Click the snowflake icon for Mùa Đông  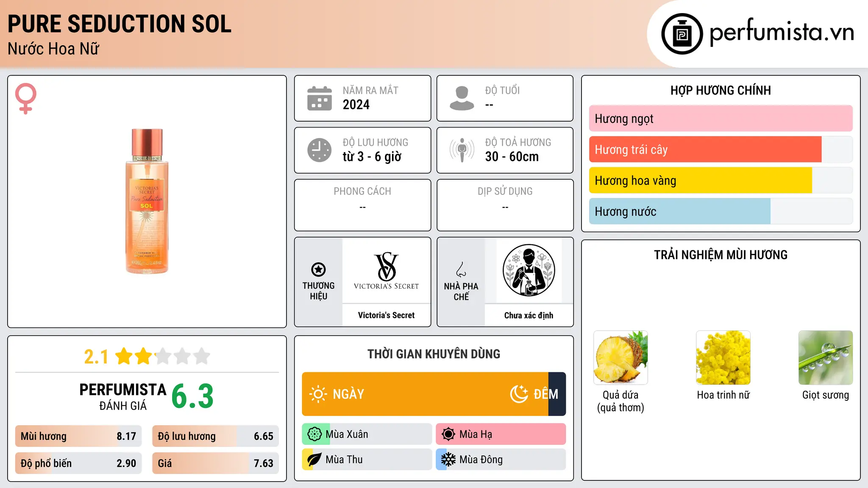tap(448, 460)
